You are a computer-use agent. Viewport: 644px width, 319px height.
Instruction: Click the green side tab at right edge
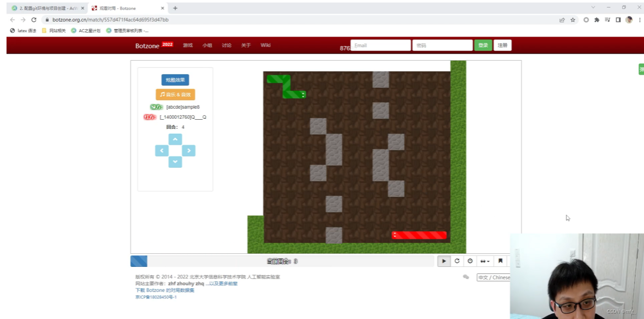(641, 69)
